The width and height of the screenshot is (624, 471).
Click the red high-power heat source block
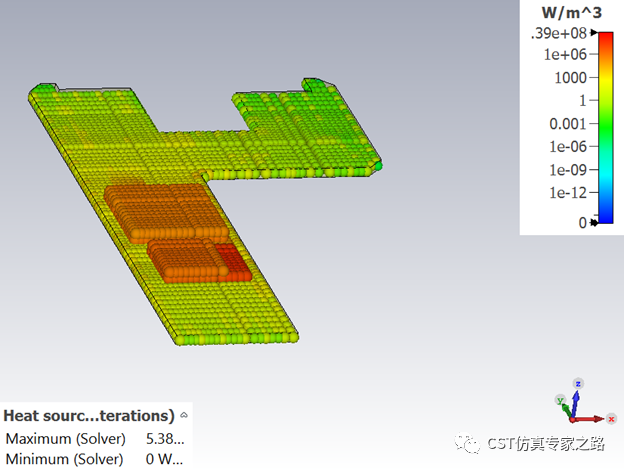tap(233, 262)
